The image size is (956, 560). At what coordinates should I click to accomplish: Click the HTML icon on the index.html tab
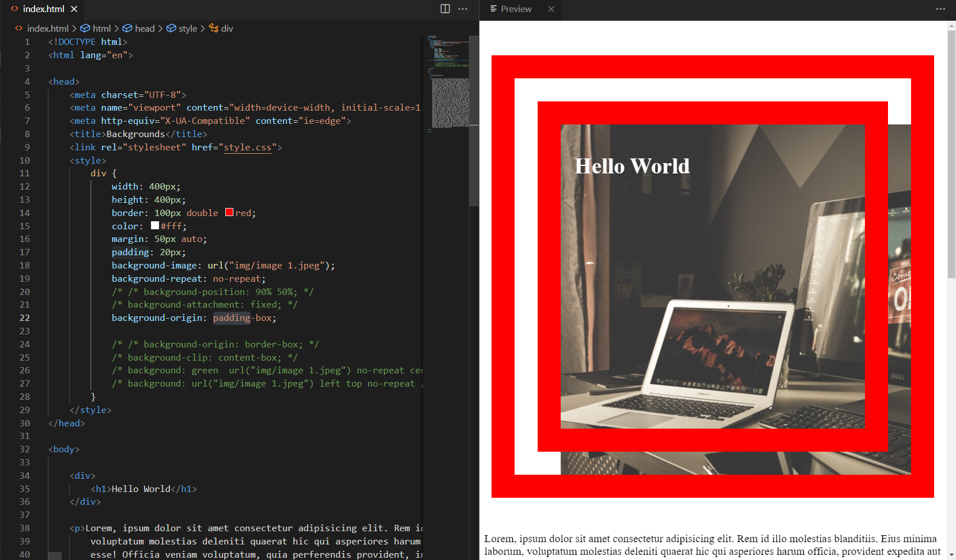click(x=14, y=9)
